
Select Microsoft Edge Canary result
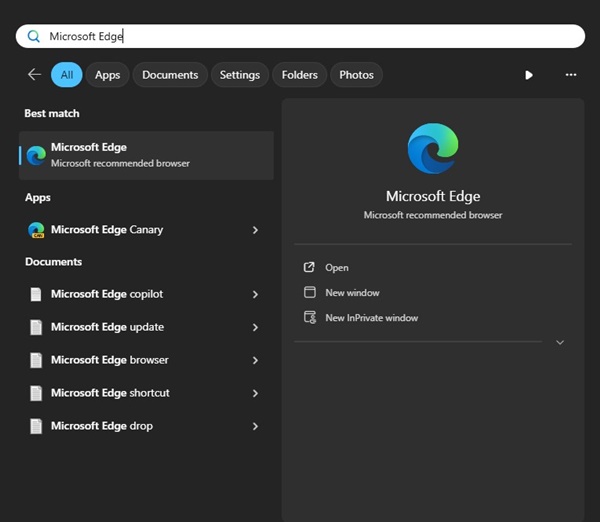pyautogui.click(x=146, y=230)
